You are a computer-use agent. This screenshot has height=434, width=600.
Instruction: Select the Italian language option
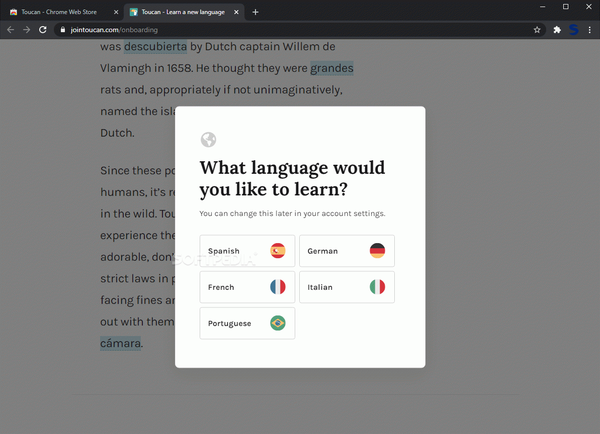pyautogui.click(x=347, y=287)
